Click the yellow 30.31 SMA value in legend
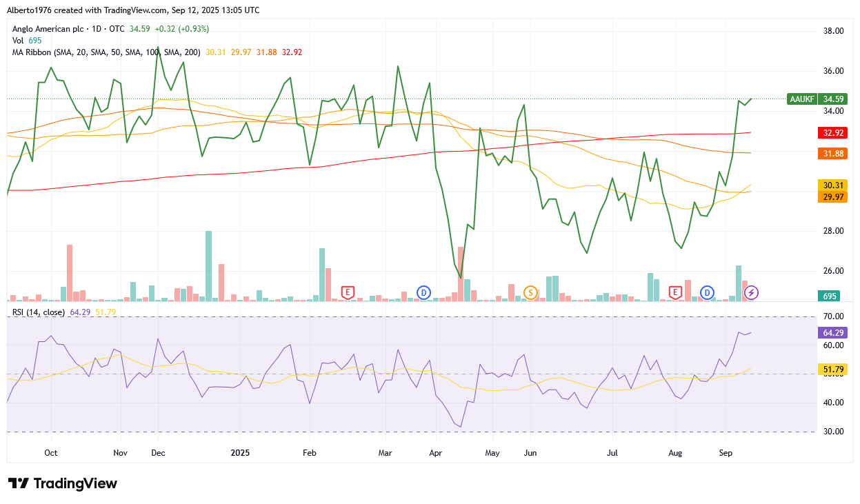Image resolution: width=860 pixels, height=504 pixels. click(x=216, y=52)
